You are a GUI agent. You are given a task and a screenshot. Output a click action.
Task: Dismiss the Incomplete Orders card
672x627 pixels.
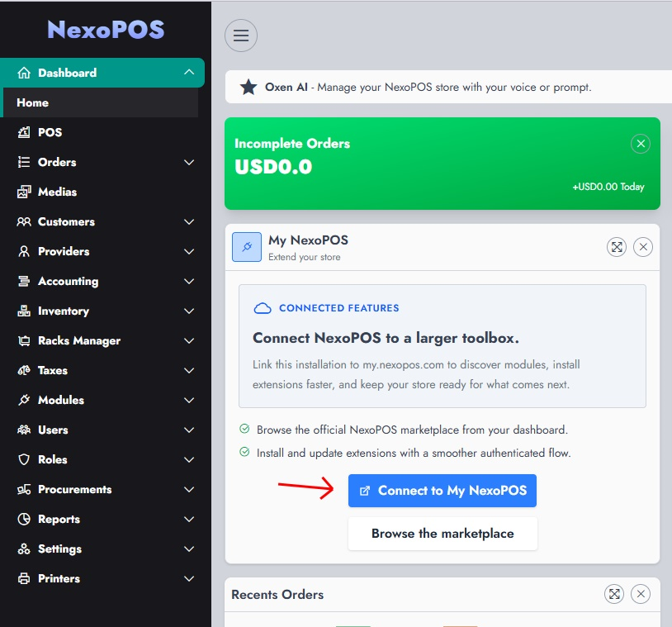tap(641, 144)
